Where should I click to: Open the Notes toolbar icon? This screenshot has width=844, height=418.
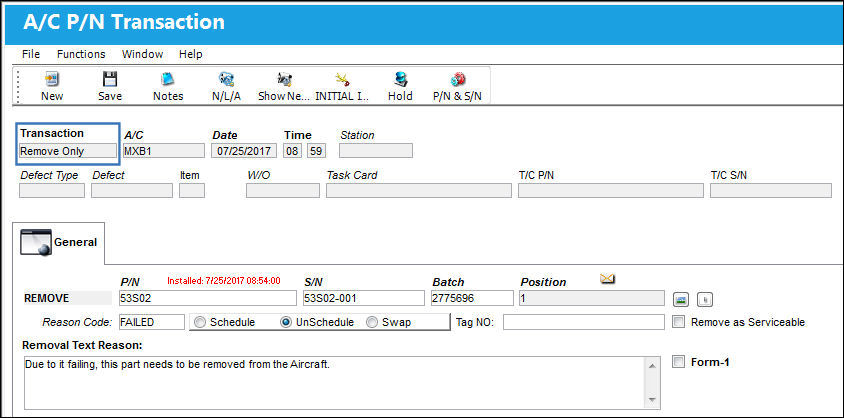pos(168,80)
